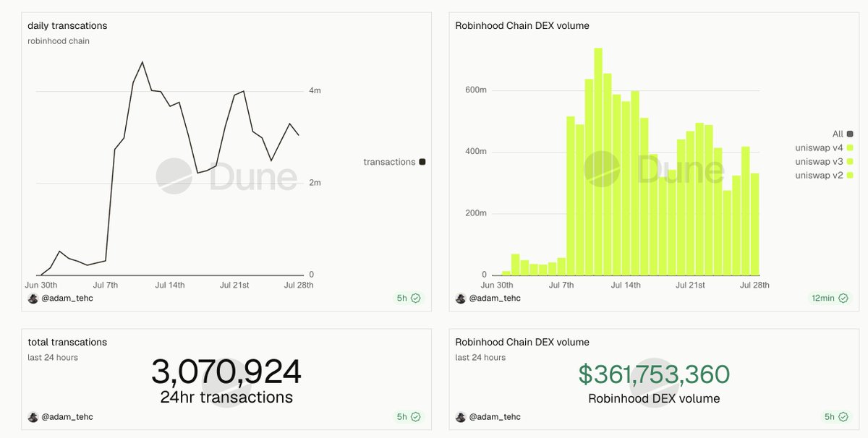Toggle the 'uniswap v3' legend series

(x=824, y=161)
